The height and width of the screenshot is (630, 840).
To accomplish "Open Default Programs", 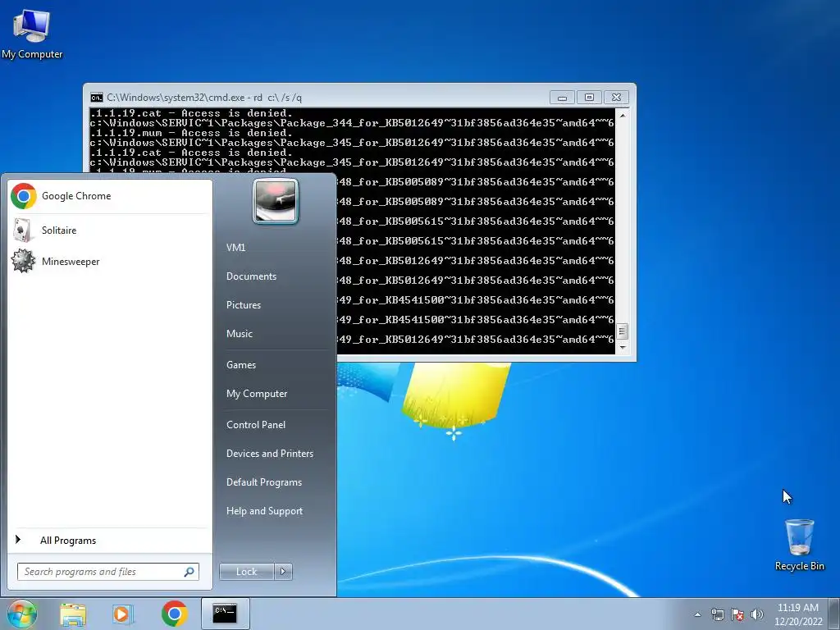I will coord(263,482).
